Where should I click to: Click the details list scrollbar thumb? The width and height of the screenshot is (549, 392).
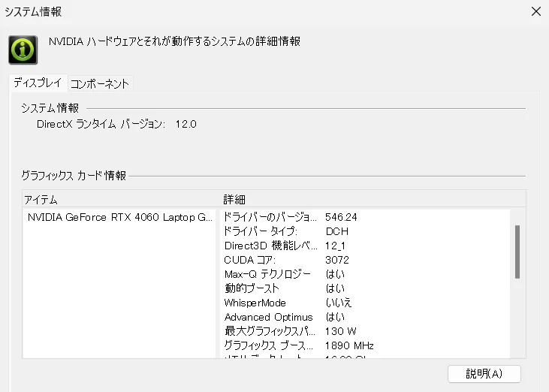tap(517, 252)
